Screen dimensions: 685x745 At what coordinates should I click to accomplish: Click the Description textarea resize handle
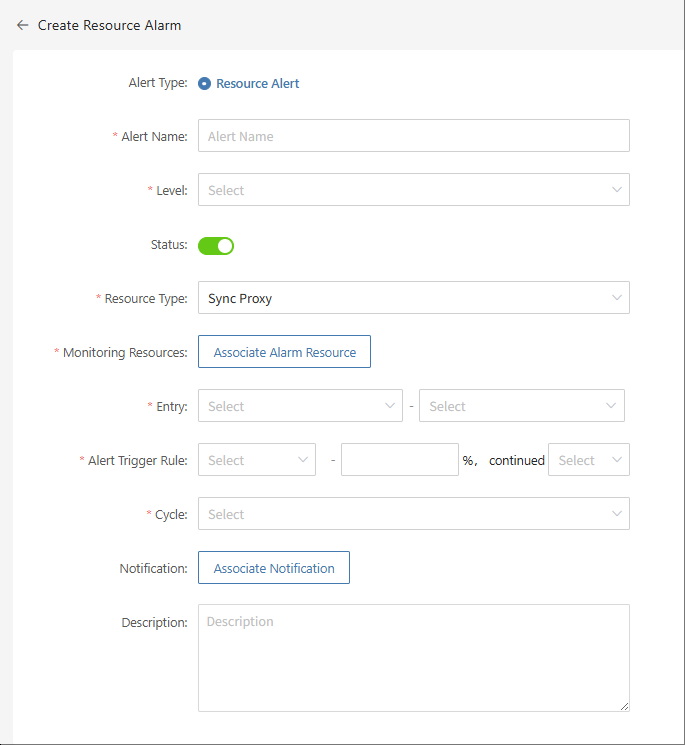pyautogui.click(x=625, y=707)
